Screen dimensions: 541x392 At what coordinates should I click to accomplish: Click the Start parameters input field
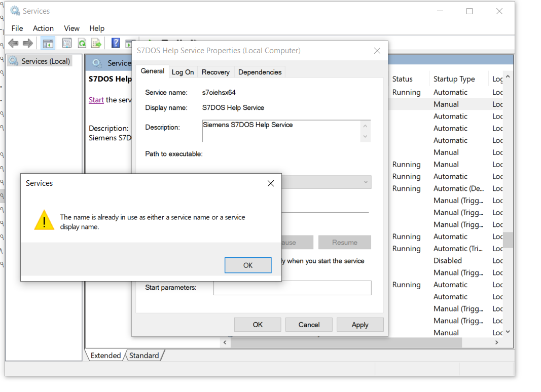293,288
